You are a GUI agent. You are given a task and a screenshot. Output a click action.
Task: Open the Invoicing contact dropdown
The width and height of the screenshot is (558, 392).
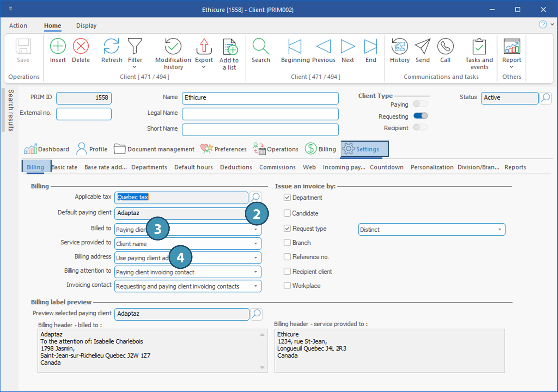click(255, 286)
